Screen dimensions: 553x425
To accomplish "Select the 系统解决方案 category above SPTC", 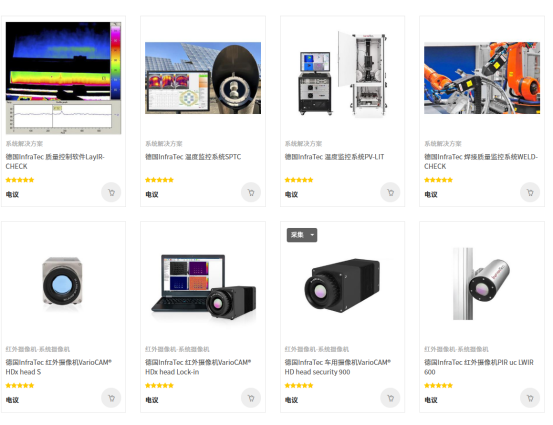I will (164, 144).
